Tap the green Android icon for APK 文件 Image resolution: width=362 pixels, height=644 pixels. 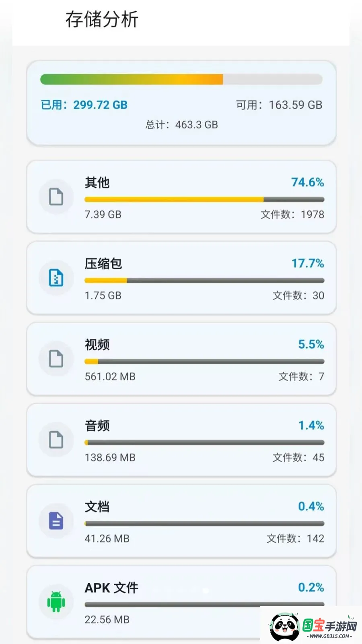(x=56, y=602)
